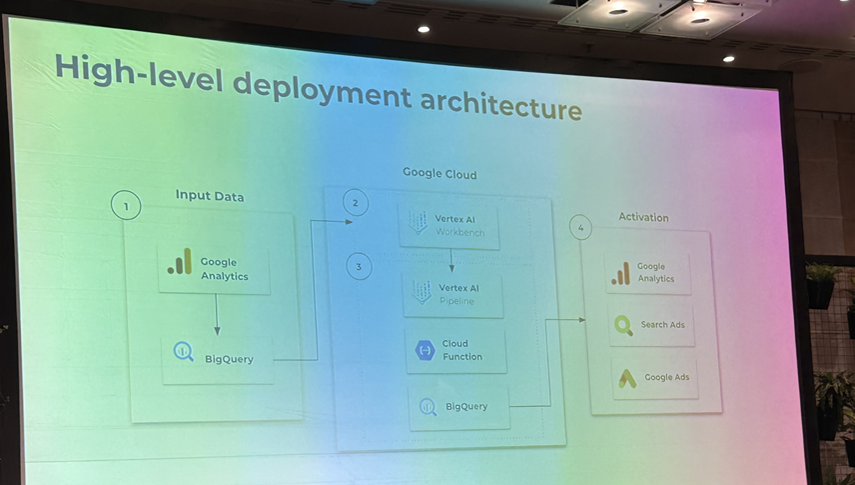Click the BigQuery magnifier icon in Input Data box
855x485 pixels.
pyautogui.click(x=184, y=351)
